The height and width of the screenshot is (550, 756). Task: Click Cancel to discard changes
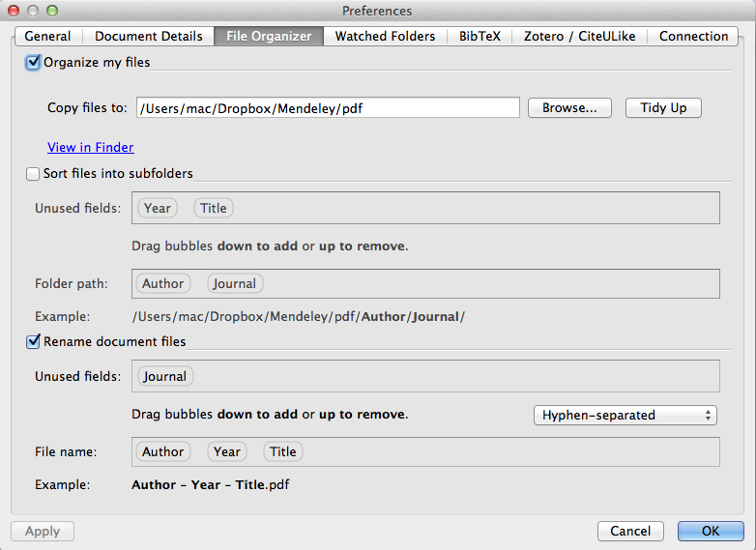click(x=630, y=531)
